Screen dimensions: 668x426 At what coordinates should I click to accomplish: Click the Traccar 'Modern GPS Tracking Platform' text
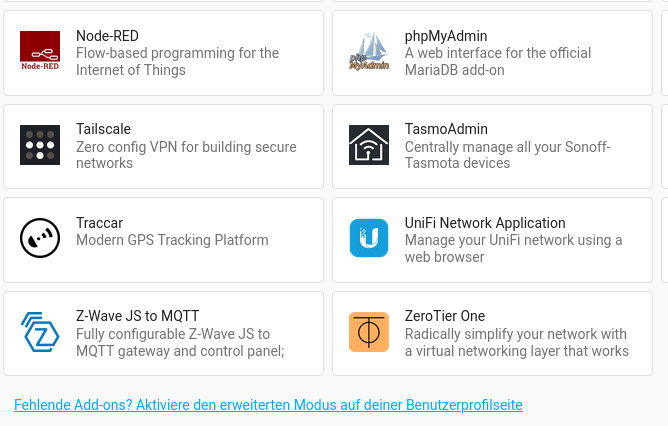(x=172, y=240)
